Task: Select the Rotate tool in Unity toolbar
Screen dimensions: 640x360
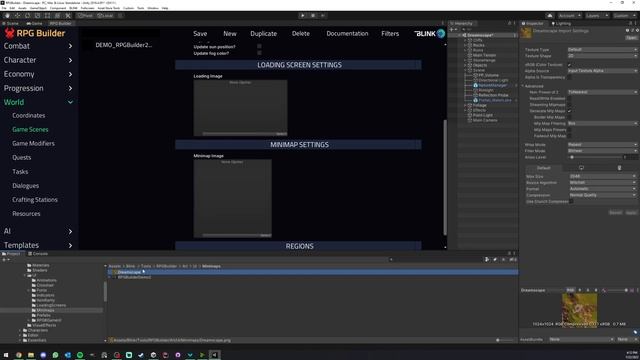Action: coord(27,16)
